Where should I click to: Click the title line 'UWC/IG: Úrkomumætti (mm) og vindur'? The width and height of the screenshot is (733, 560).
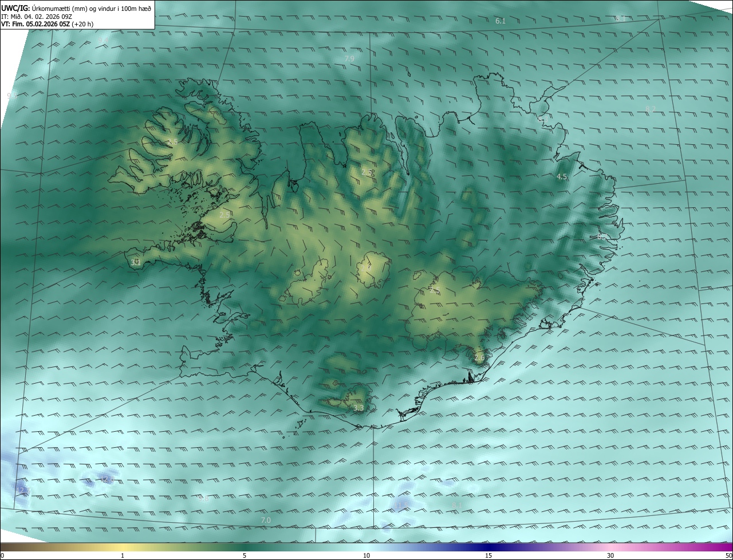click(x=76, y=7)
